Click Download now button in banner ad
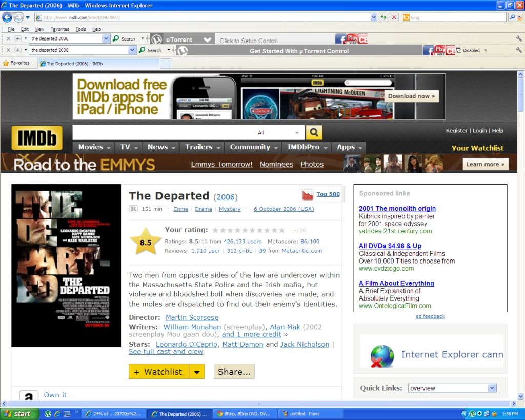Screen dimensions: 525x420 (412, 96)
